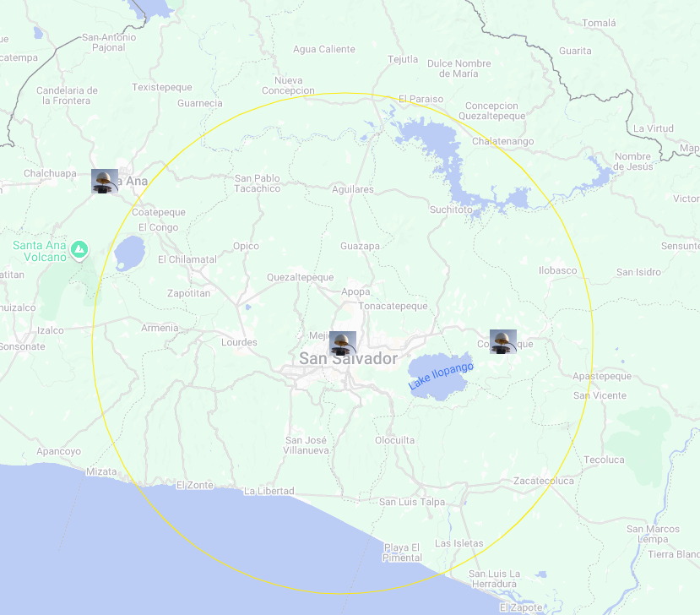Click the Olocuilta town label
The width and height of the screenshot is (700, 615).
394,440
